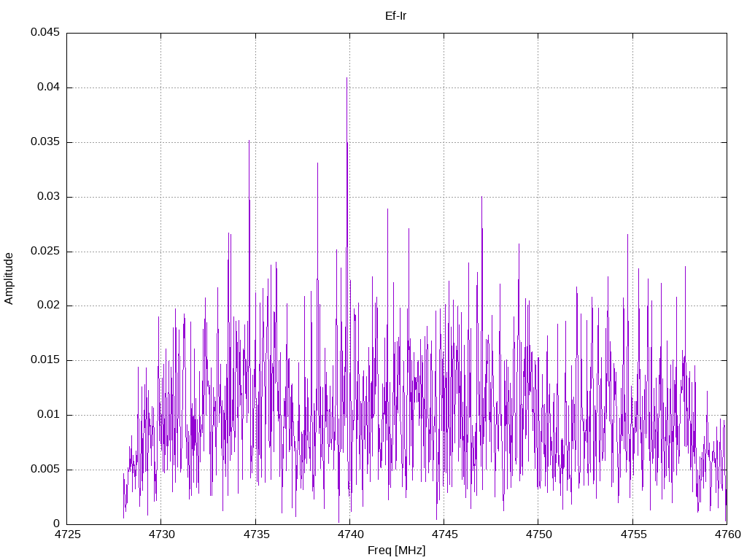The width and height of the screenshot is (747, 560).
Task: Click the 4745 x-axis tick label
Action: [444, 534]
